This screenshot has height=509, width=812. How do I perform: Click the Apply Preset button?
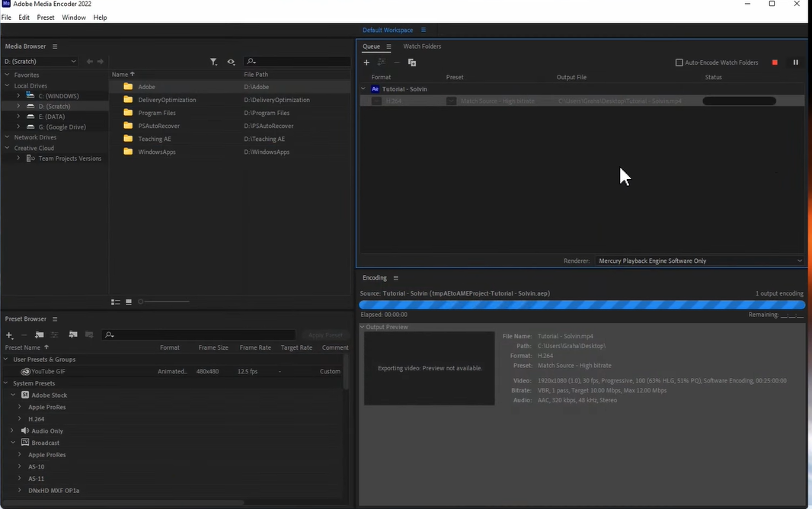point(325,335)
